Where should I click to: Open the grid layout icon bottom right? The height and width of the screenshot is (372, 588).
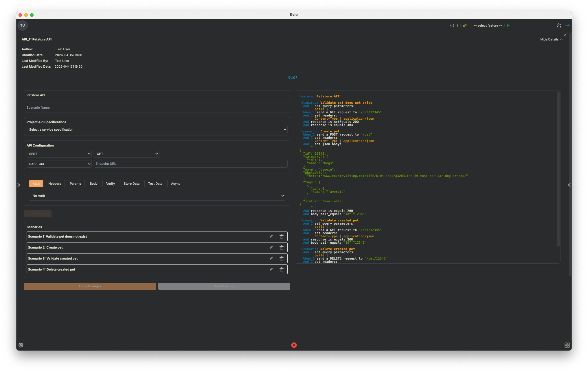tap(567, 345)
